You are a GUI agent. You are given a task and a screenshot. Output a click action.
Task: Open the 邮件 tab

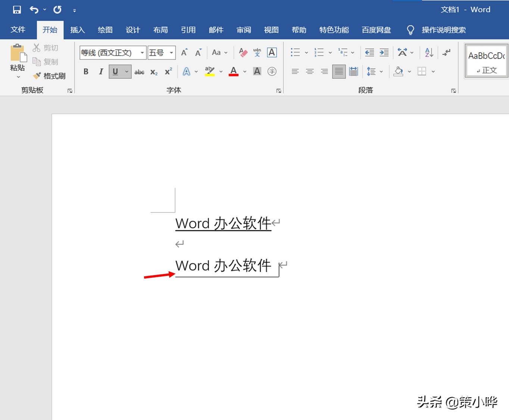216,30
